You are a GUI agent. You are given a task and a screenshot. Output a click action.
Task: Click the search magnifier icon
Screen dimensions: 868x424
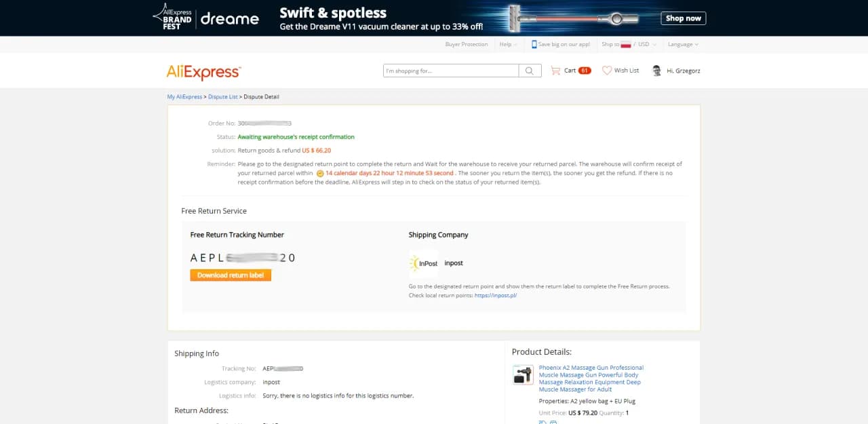[530, 71]
